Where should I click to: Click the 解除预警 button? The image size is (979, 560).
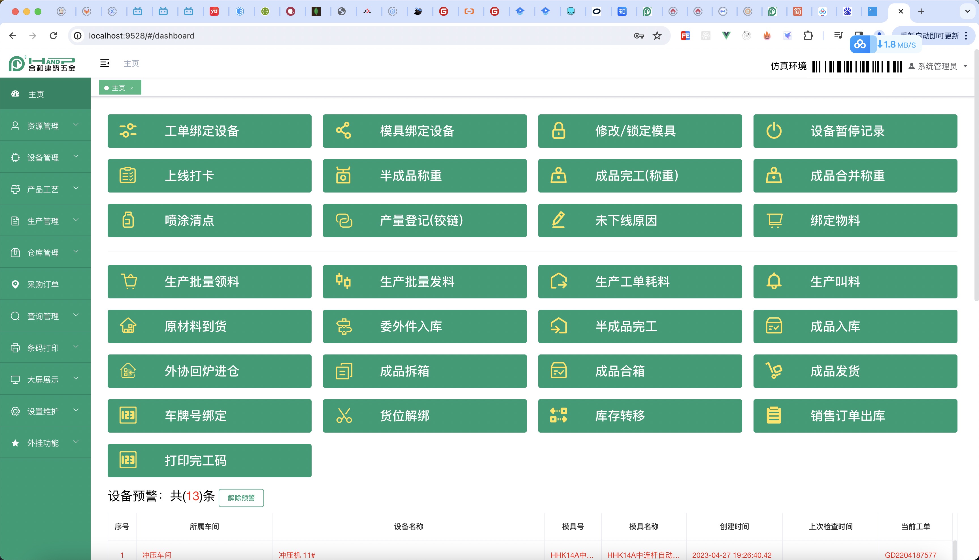coord(241,497)
